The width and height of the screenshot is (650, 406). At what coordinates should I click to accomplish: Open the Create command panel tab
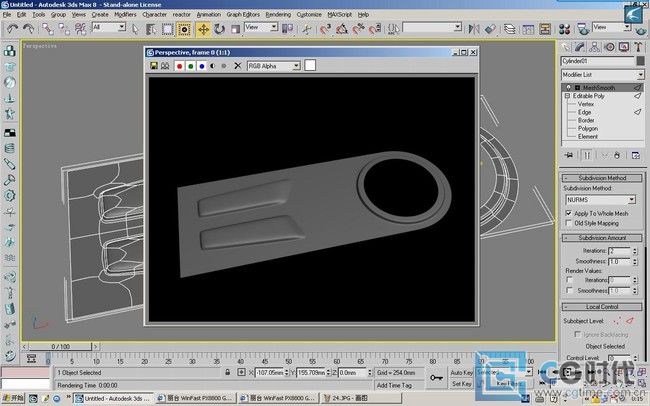point(565,47)
